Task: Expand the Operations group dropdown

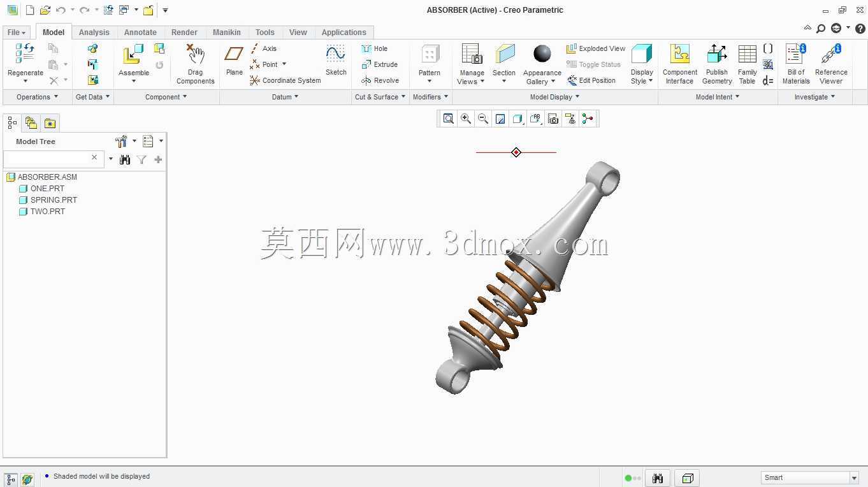Action: tap(37, 97)
